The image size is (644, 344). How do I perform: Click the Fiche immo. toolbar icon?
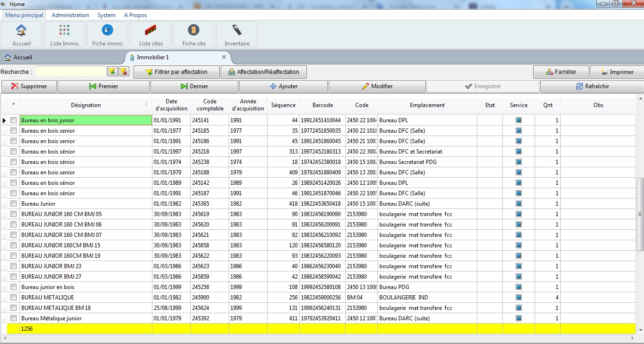(x=107, y=34)
